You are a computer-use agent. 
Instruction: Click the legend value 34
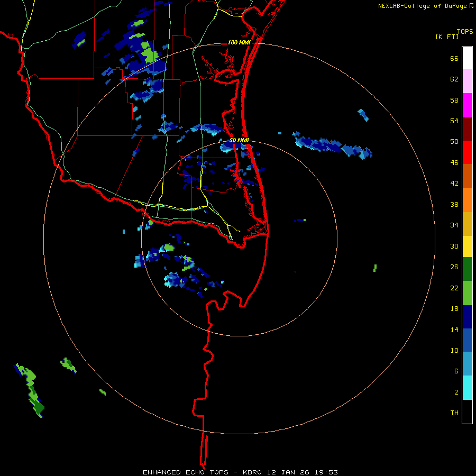click(454, 225)
